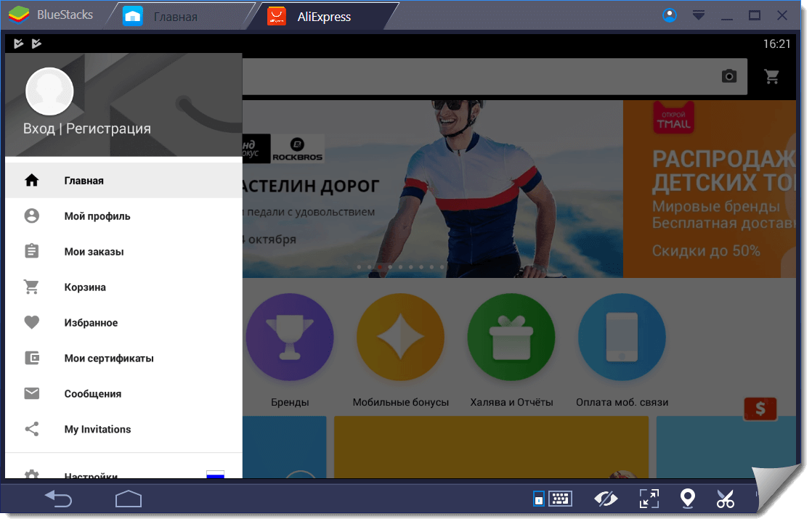Toggle the crossed-out eye visibility icon

click(605, 499)
